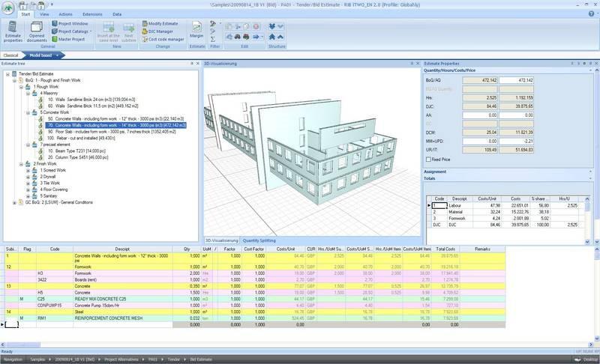The image size is (600, 364).
Task: Switch to the Extensions ribbon tab
Action: click(92, 14)
